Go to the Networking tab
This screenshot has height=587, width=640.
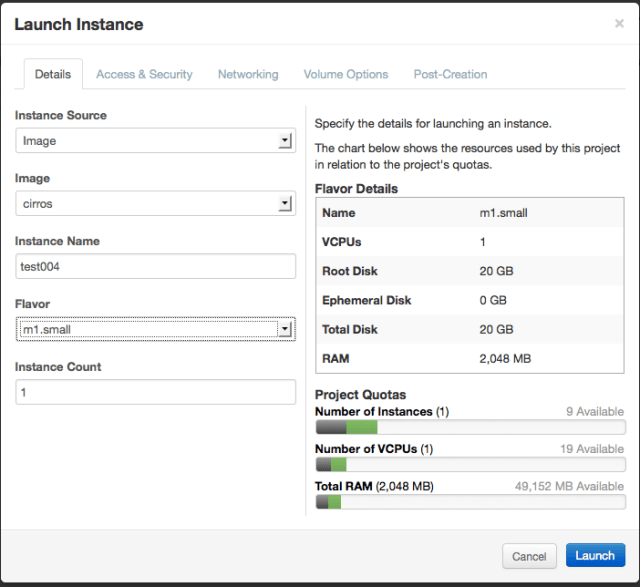248,74
